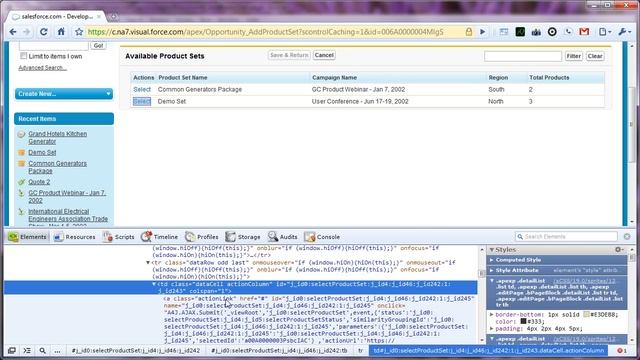Open Quote 2 in Recent Items

pos(39,182)
